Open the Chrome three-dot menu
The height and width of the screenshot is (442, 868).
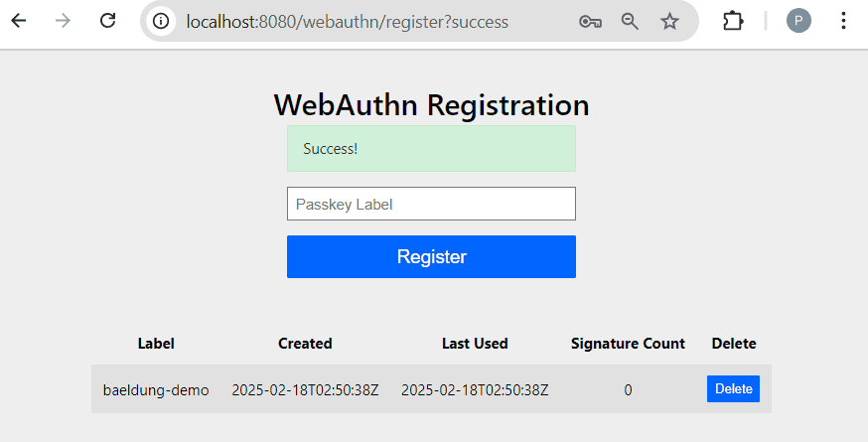click(x=843, y=21)
